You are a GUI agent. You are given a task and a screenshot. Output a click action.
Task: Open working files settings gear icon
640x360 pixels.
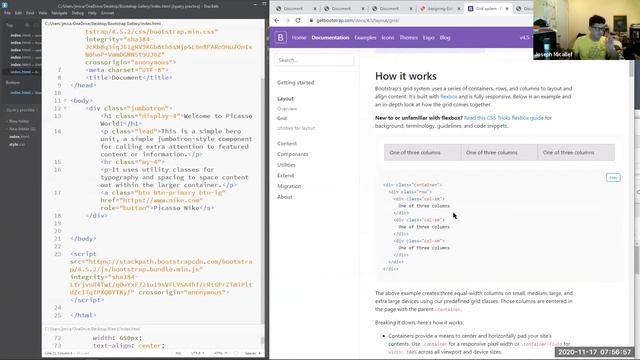click(x=27, y=25)
